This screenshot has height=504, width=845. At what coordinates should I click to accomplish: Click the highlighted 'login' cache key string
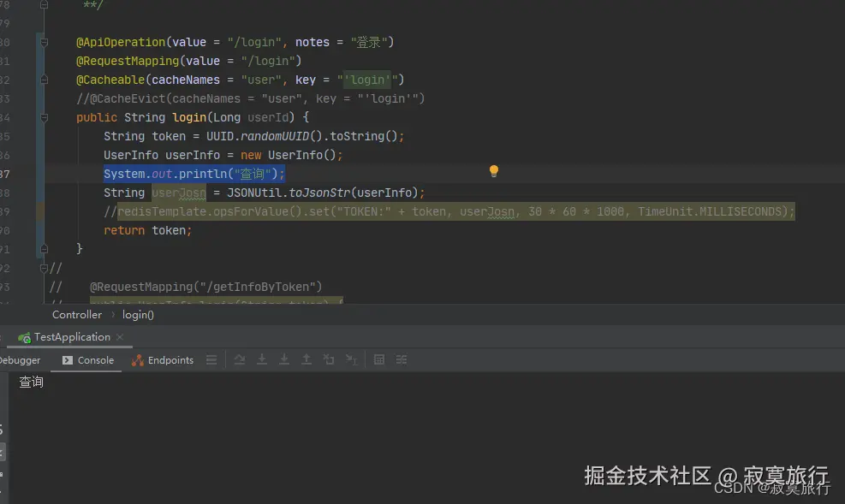[367, 80]
